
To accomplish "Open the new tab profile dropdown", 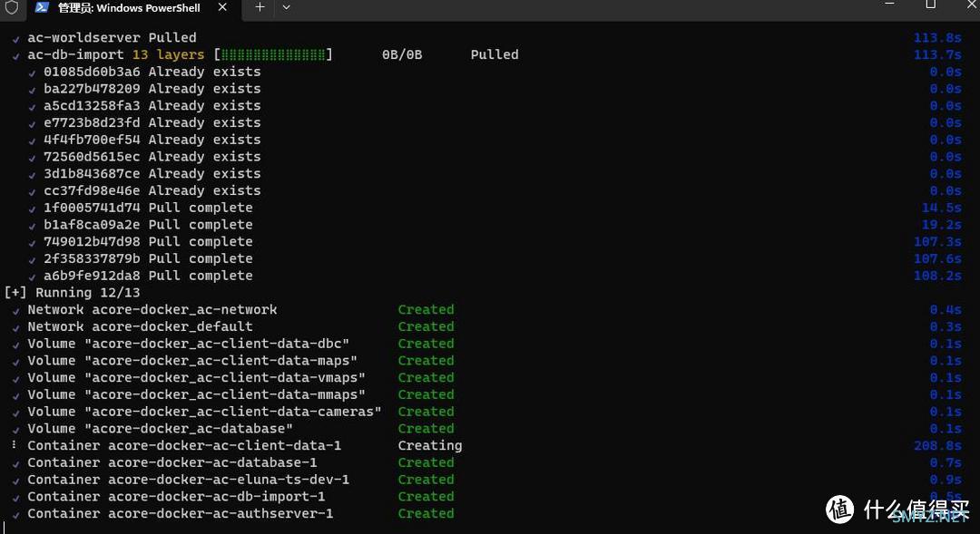I will click(x=286, y=7).
